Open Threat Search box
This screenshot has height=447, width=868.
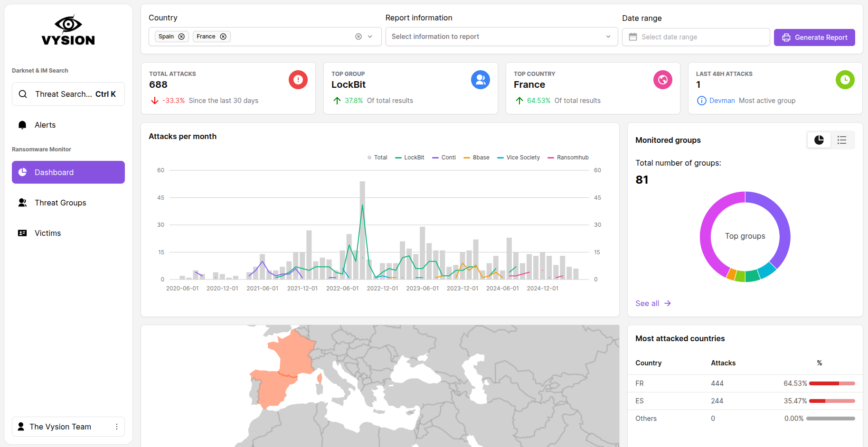[68, 94]
